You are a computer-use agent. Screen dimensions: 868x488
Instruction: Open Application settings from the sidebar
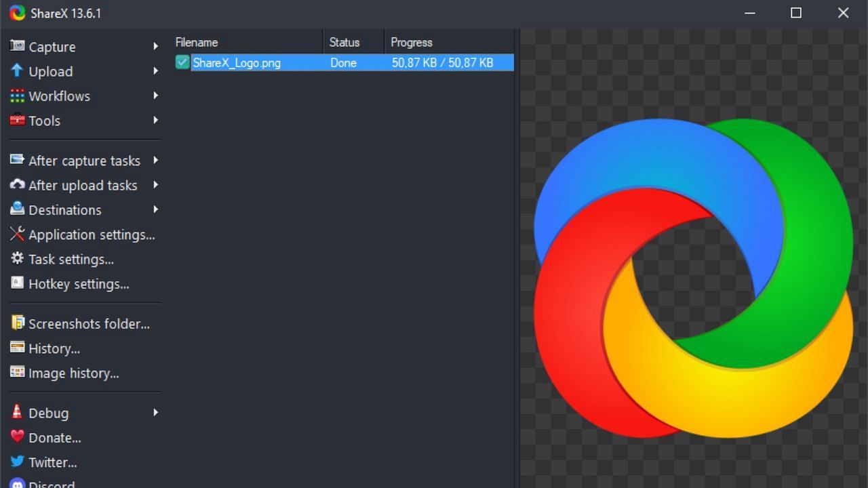pos(91,235)
